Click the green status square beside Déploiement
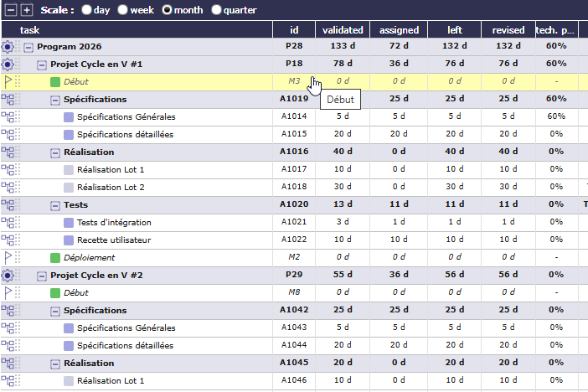 (55, 257)
